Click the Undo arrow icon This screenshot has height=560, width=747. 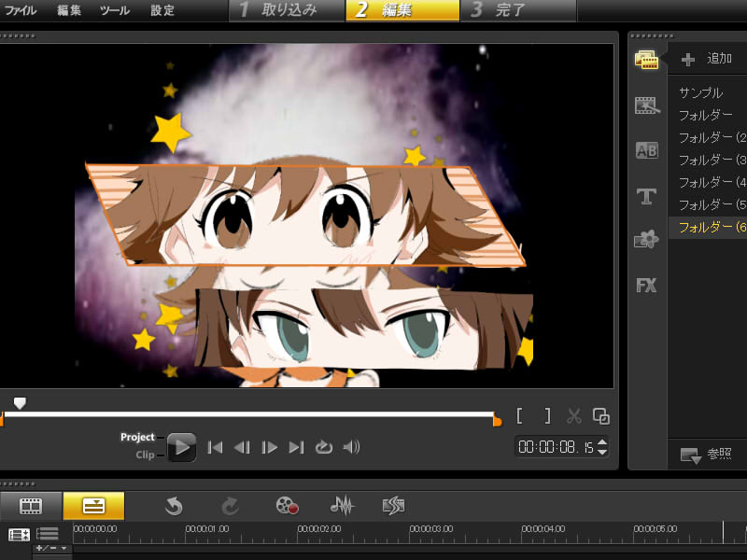pos(174,506)
